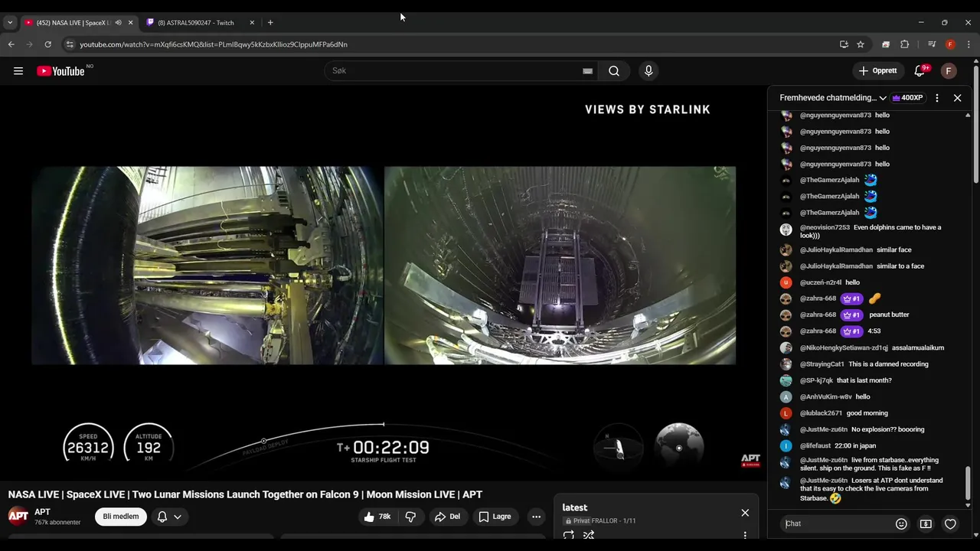Viewport: 980px width, 551px height.
Task: Bookmark this page with star icon
Action: tap(861, 44)
